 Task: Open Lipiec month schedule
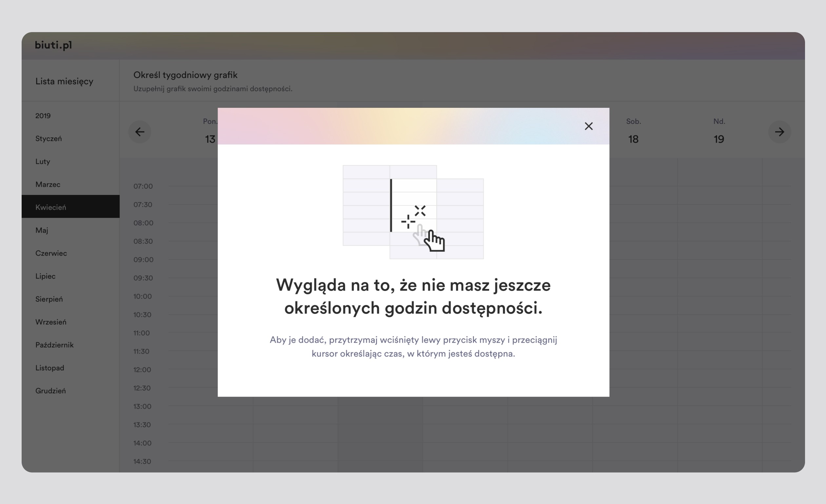point(46,276)
